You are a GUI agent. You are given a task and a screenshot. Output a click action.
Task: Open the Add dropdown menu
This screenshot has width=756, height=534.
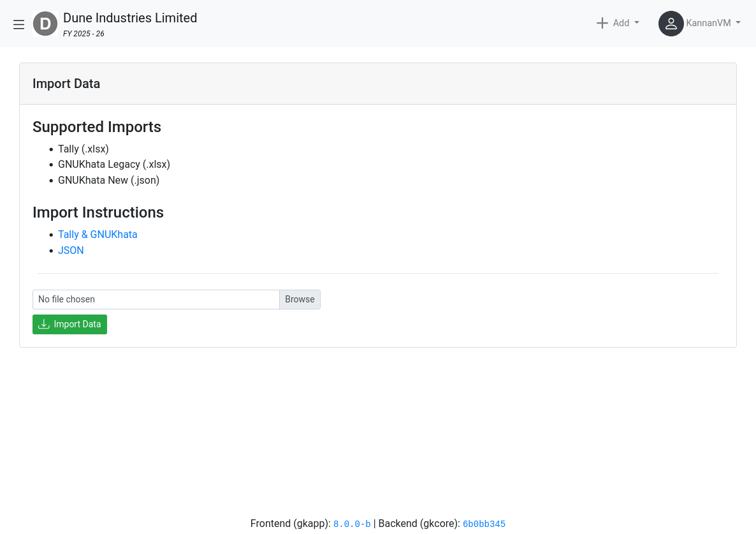[618, 23]
